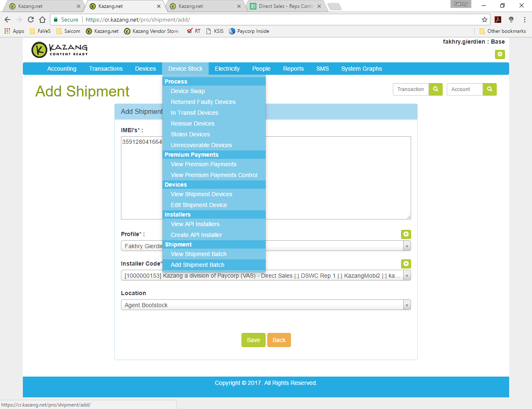Open the Saicom bookmark folder
The width and height of the screenshot is (532, 409).
click(68, 31)
